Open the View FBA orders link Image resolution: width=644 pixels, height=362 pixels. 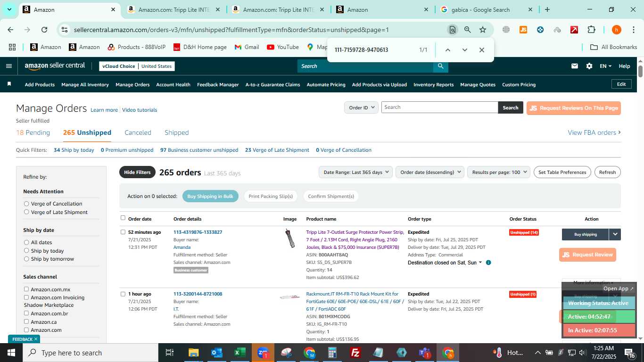tap(594, 132)
